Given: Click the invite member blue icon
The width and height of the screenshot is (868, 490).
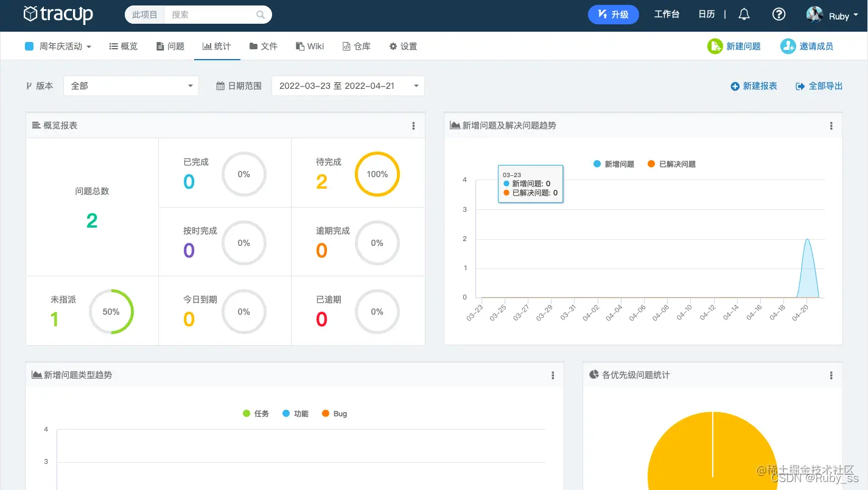Looking at the screenshot, I should pyautogui.click(x=788, y=46).
